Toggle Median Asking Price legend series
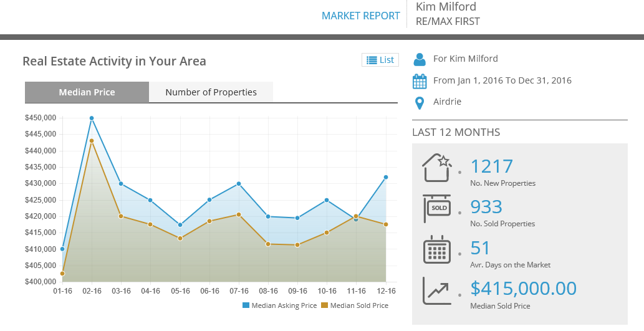Viewport: 644px width, 331px height. (x=284, y=305)
